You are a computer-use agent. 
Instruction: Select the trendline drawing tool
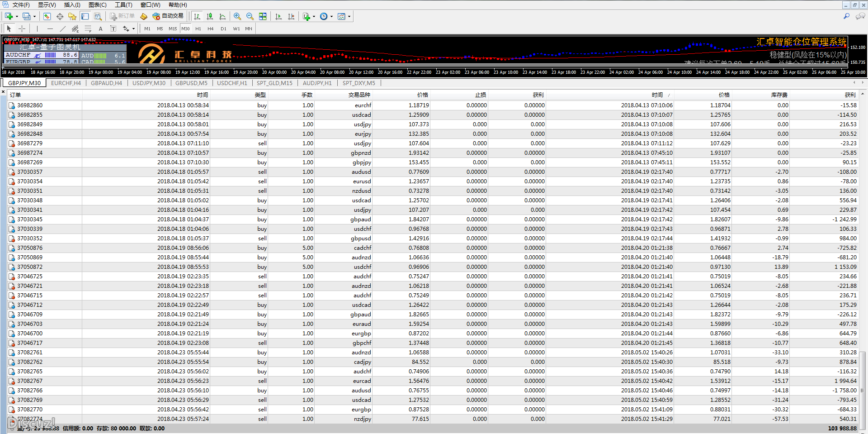[x=63, y=29]
